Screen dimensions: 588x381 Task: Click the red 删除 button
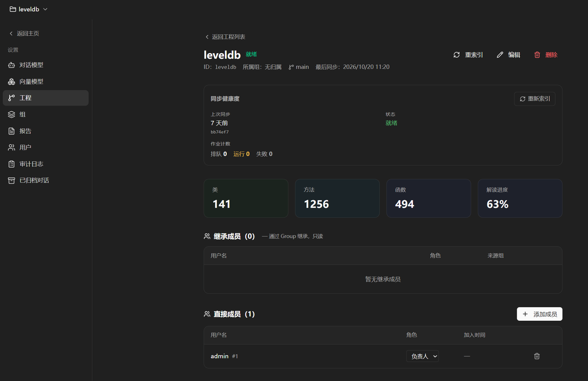546,55
